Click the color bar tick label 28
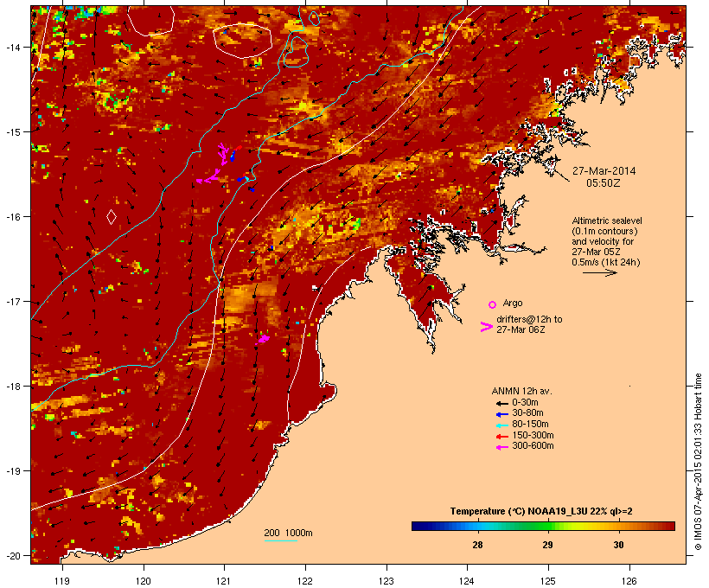The height and width of the screenshot is (588, 709). (x=477, y=545)
